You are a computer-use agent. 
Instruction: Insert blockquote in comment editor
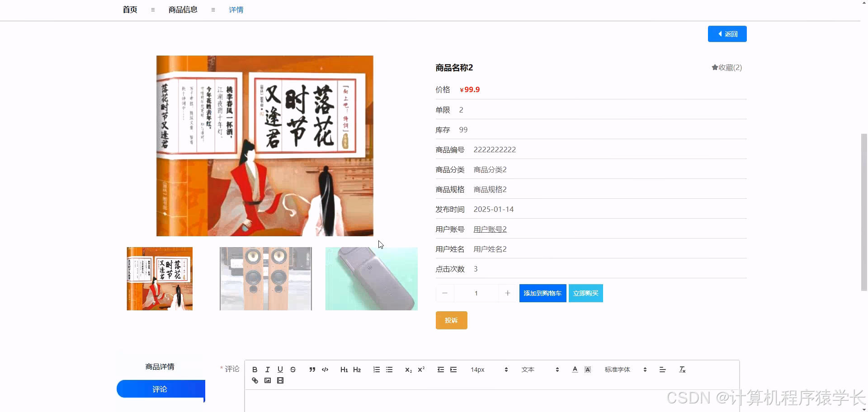tap(312, 370)
